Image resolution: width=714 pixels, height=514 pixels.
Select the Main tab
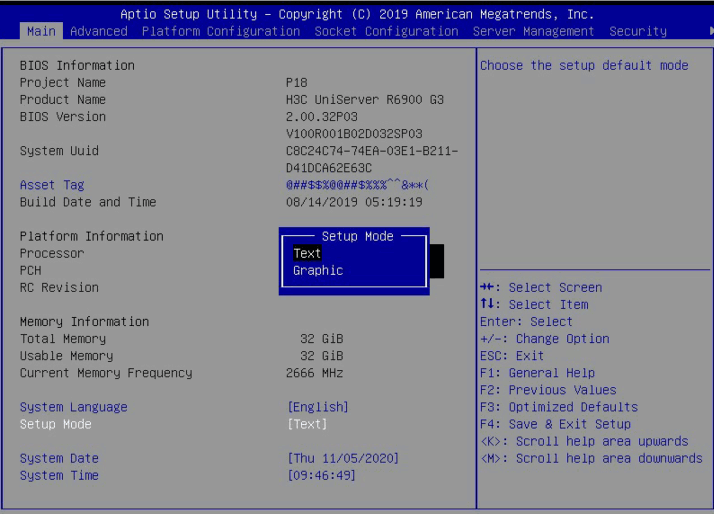tap(41, 31)
